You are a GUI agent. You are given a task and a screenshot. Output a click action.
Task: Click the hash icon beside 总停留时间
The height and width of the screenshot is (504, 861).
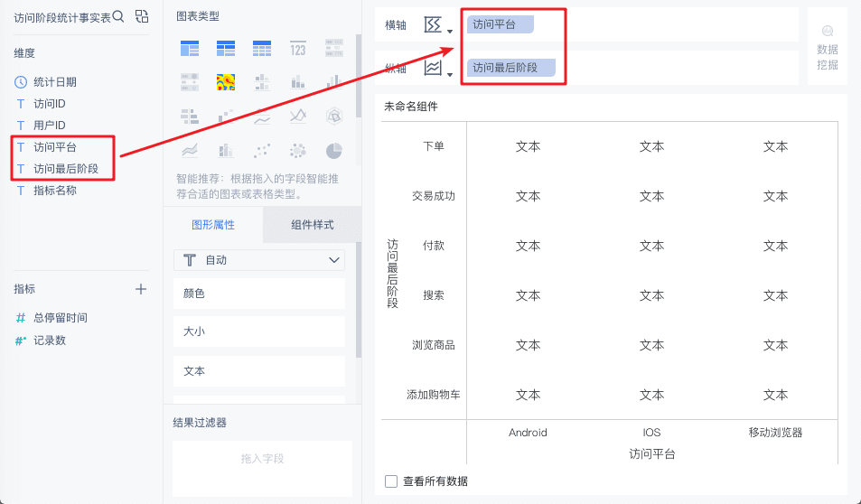(x=20, y=318)
